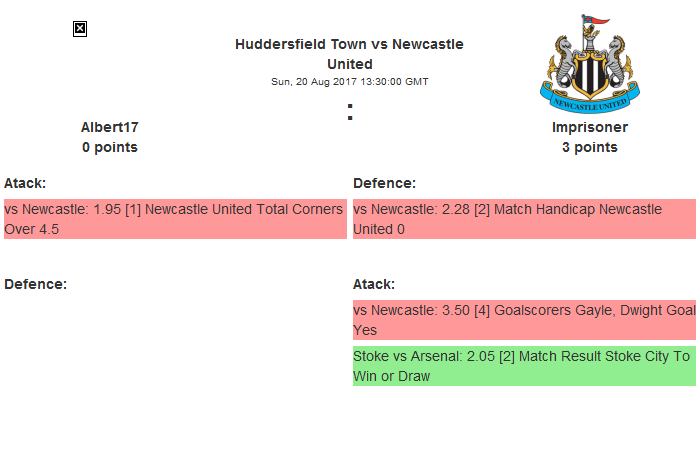700x460 pixels.
Task: Click Imprisoner's 3 points label
Action: pyautogui.click(x=590, y=147)
